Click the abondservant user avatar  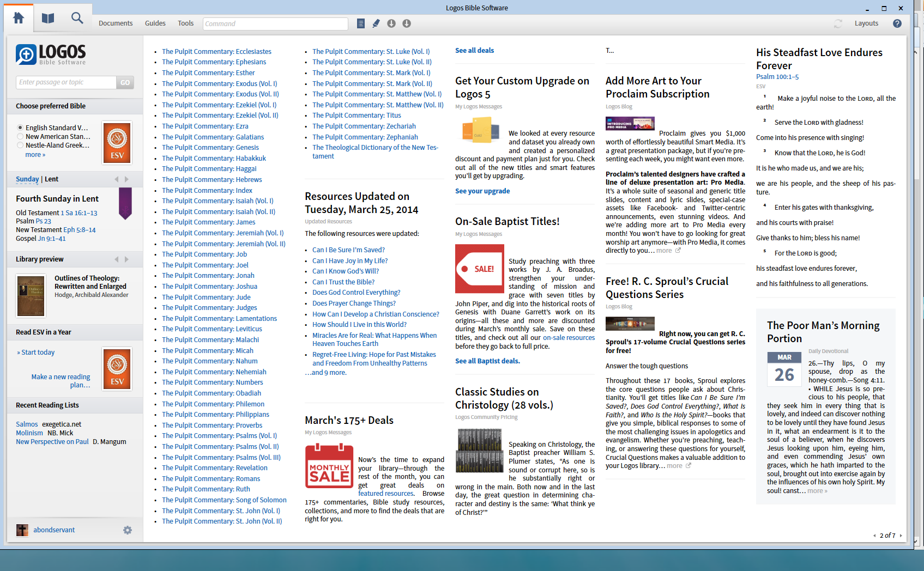pyautogui.click(x=22, y=530)
